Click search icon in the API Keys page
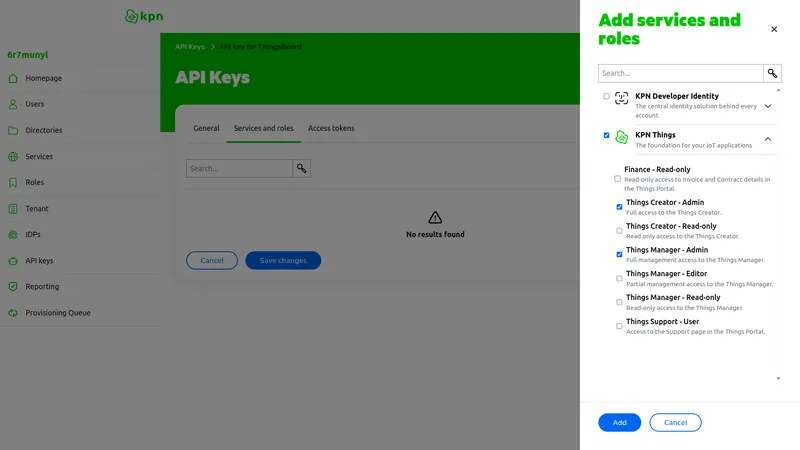The height and width of the screenshot is (450, 800). (302, 168)
